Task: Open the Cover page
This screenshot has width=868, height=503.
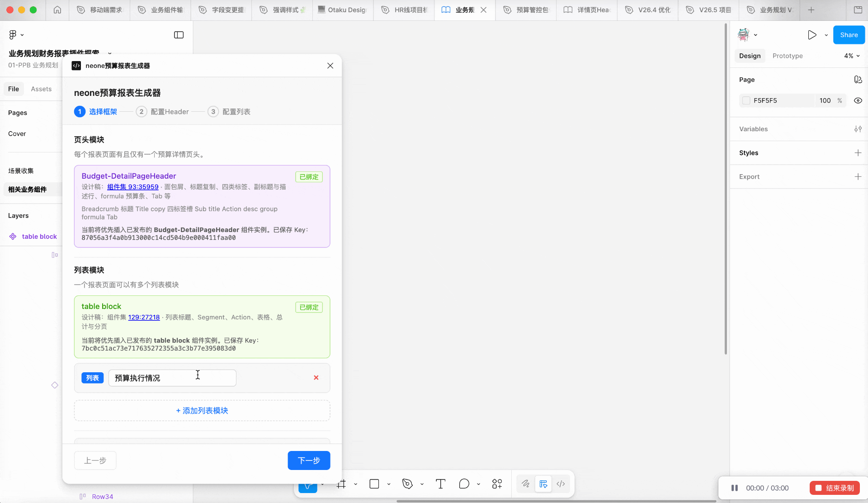Action: 17,134
